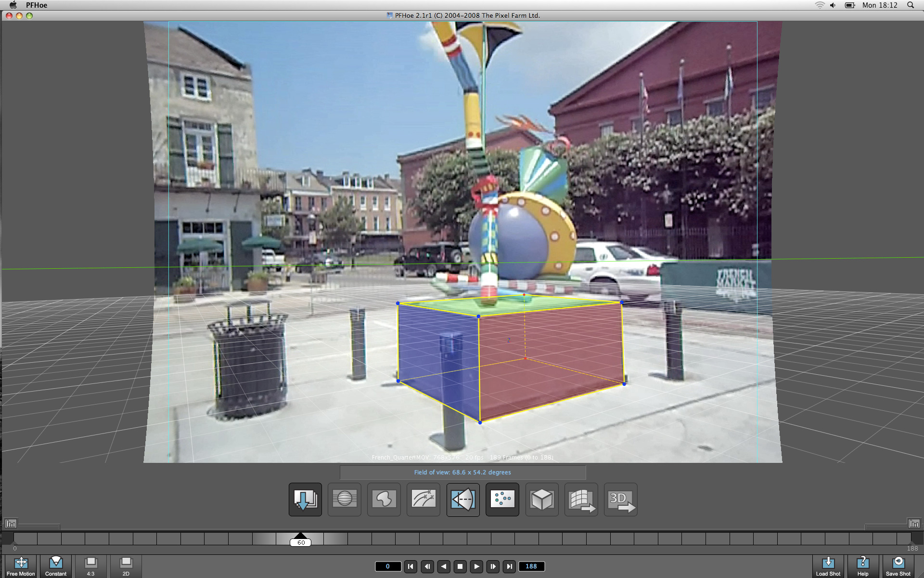Screen dimensions: 924x578
Task: Click the Load Shot workflow step icon
Action: [x=305, y=499]
